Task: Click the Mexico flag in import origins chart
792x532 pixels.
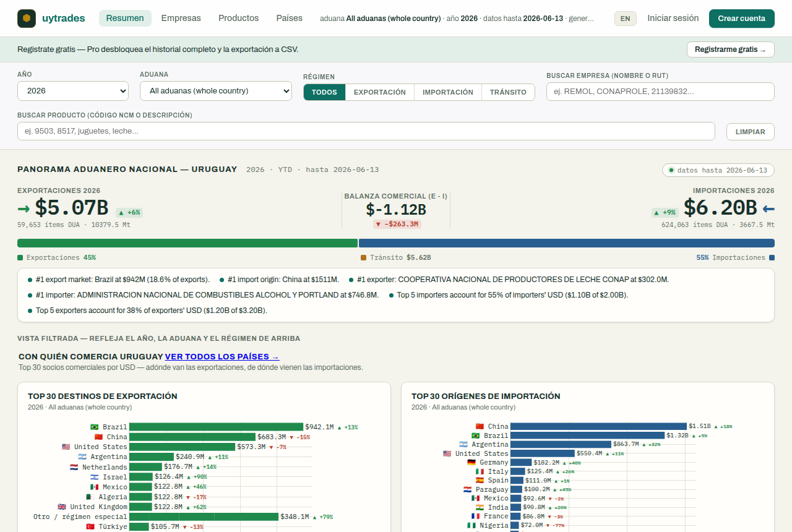Action: pos(475,498)
